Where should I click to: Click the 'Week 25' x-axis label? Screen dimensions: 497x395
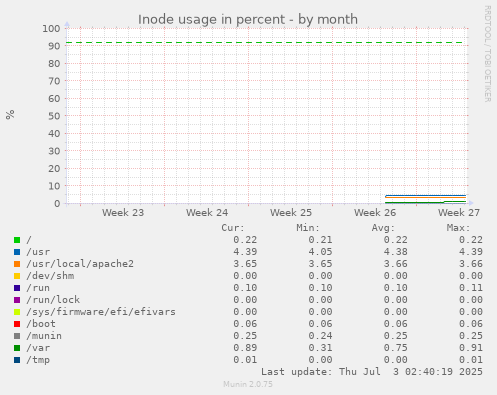291,213
